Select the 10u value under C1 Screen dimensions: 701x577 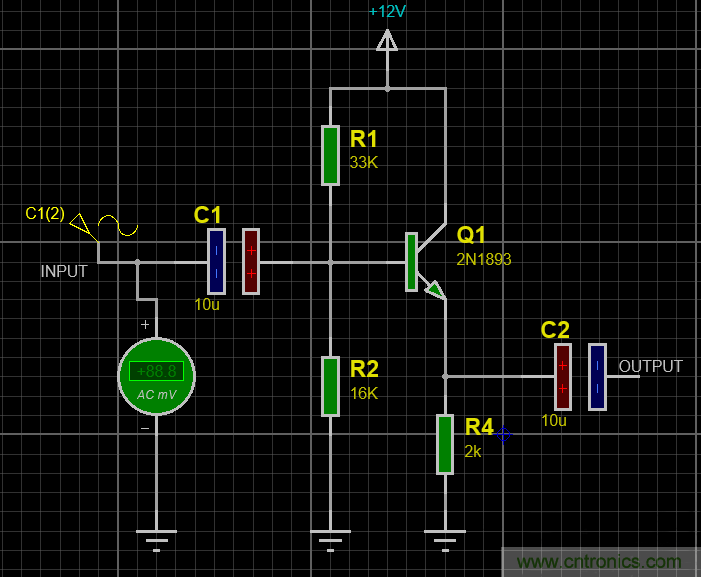(x=207, y=304)
